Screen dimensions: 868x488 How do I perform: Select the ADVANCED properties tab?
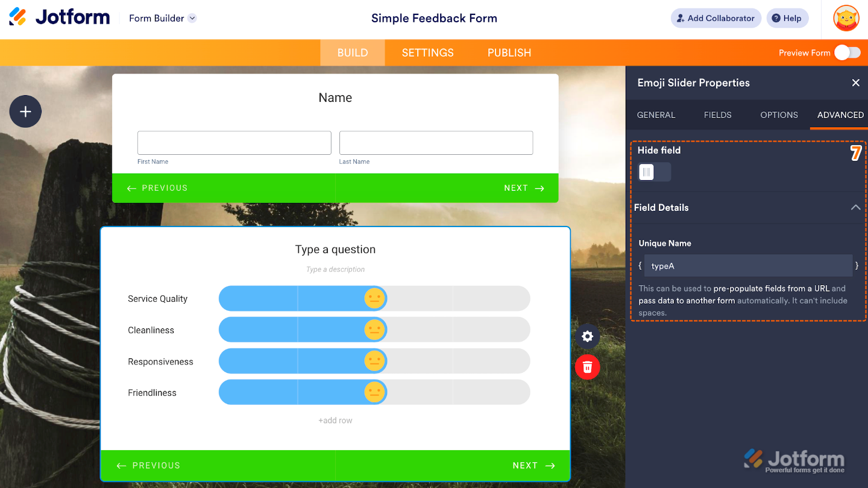coord(840,115)
